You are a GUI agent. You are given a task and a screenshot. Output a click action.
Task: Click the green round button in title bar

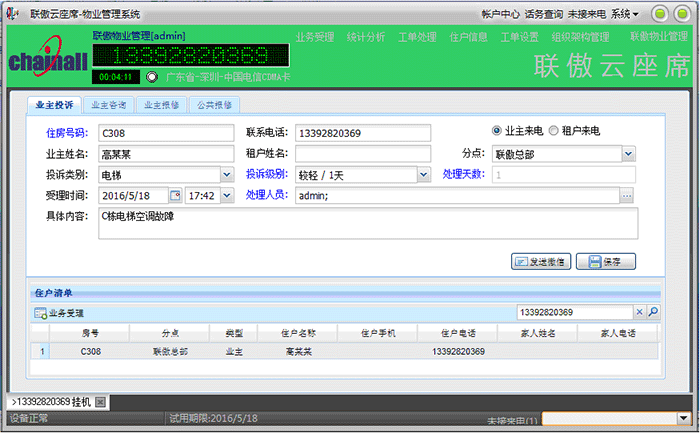tap(660, 14)
